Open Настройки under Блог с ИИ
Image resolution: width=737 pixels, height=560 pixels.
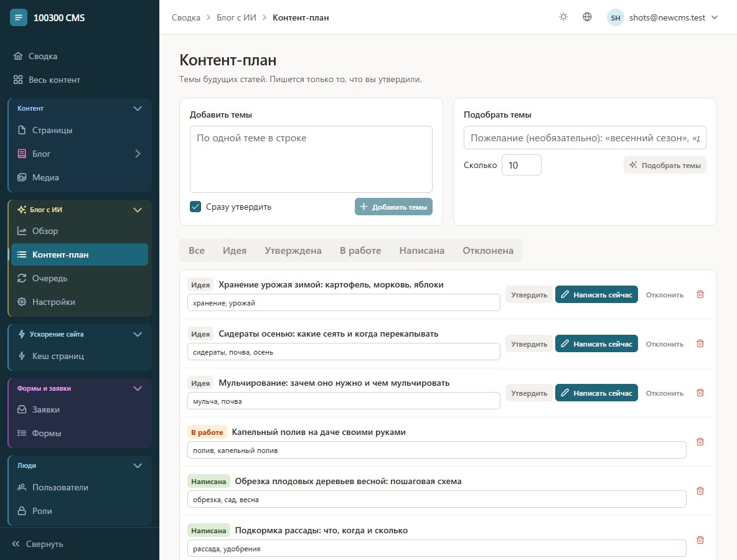(x=80, y=302)
